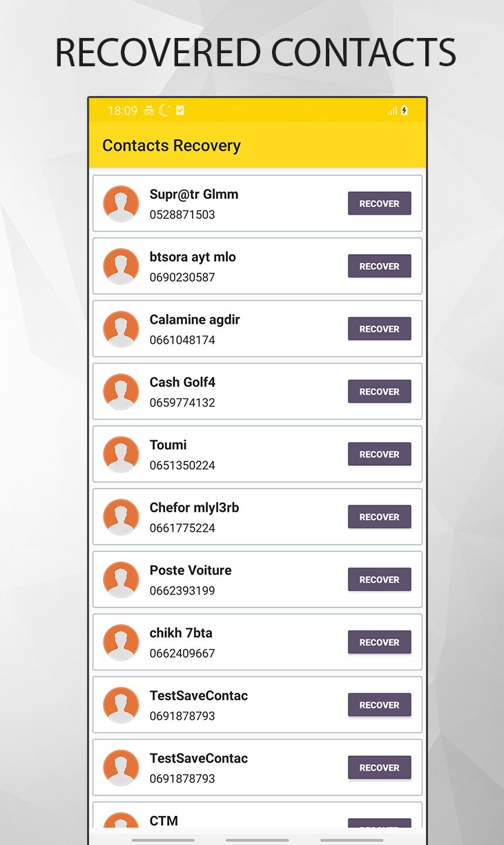Select the Cash Golf4 contact name
504x845 pixels.
click(x=182, y=382)
